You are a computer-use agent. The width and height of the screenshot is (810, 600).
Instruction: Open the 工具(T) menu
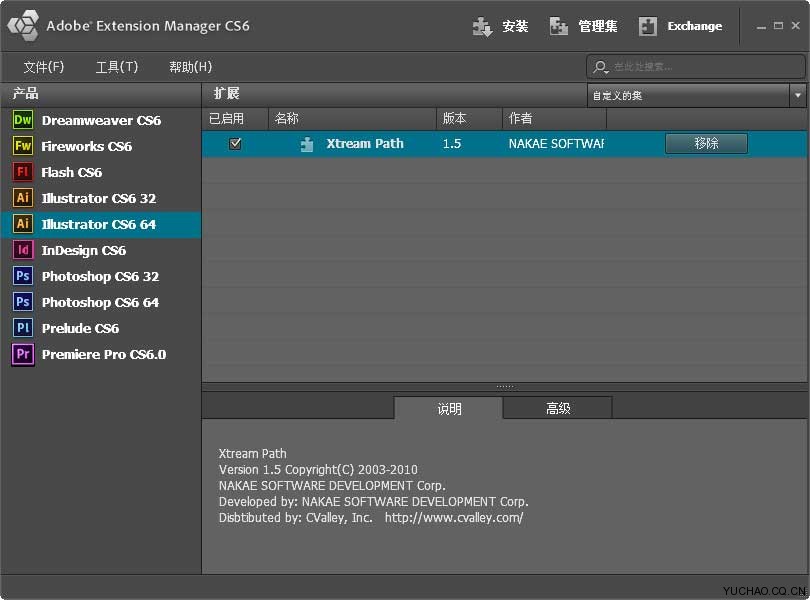117,67
